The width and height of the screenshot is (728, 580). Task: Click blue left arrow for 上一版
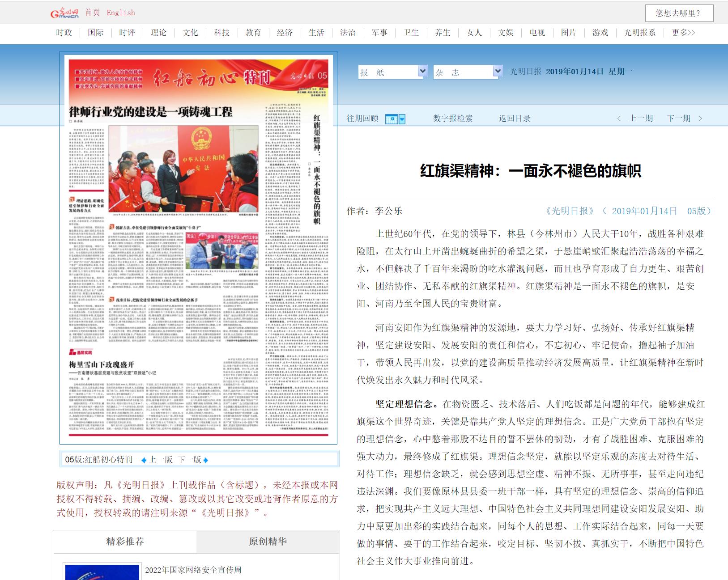(x=144, y=459)
